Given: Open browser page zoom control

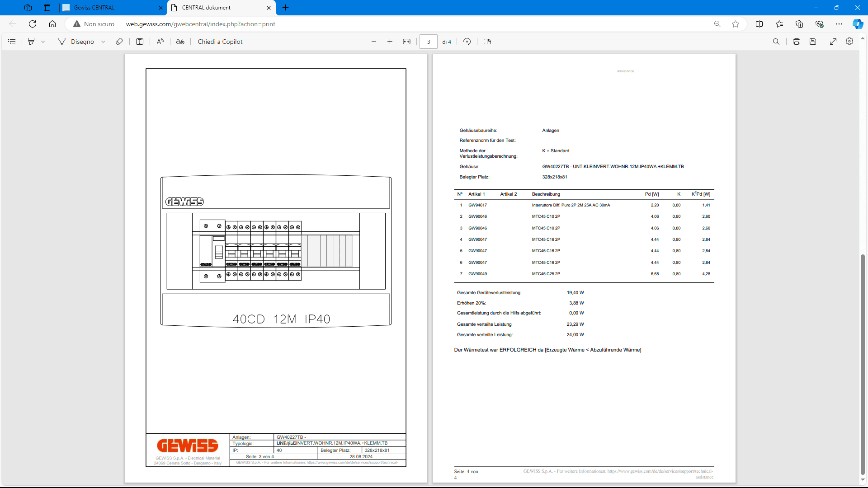Looking at the screenshot, I should [717, 24].
